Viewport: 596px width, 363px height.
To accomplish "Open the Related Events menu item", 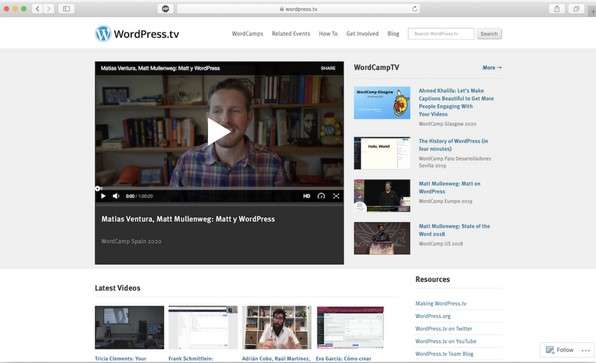I will coord(291,34).
